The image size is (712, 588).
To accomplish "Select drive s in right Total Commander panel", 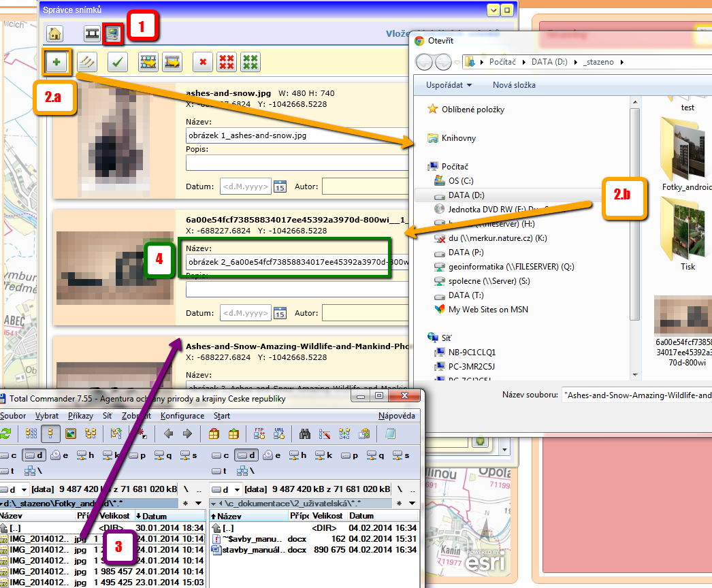I will [x=401, y=455].
